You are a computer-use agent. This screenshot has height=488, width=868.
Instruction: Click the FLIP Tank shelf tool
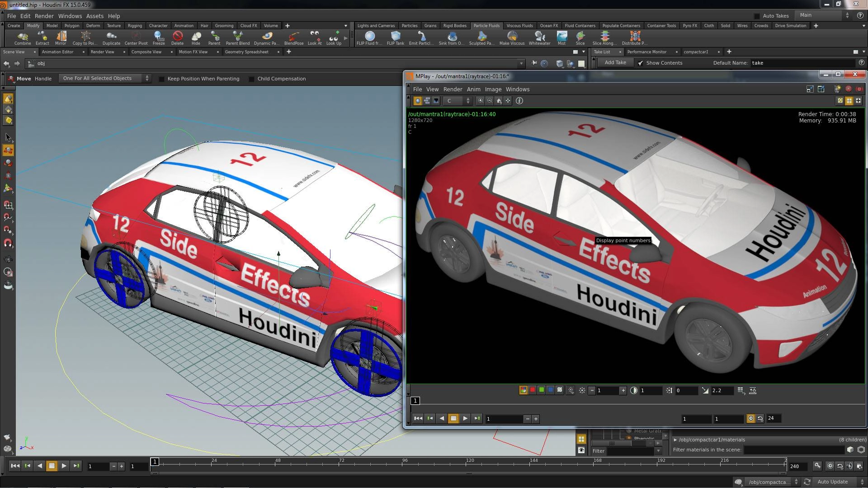[396, 38]
